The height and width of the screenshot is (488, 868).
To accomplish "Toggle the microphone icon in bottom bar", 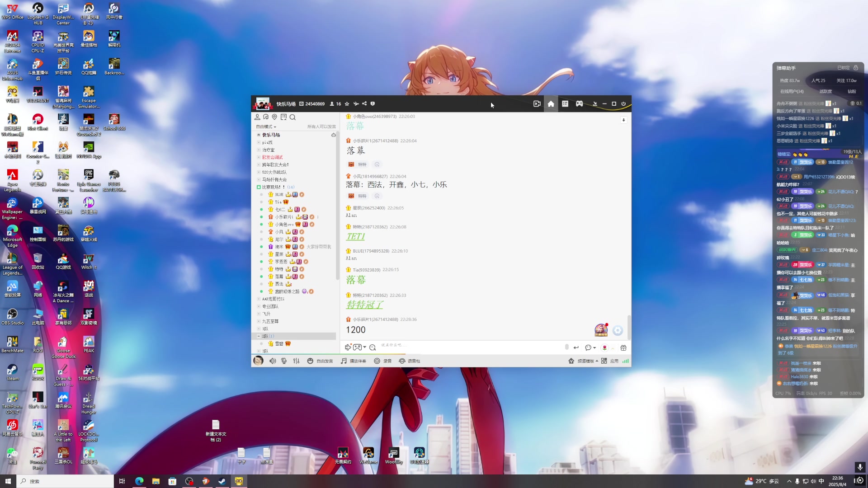I will tap(284, 361).
